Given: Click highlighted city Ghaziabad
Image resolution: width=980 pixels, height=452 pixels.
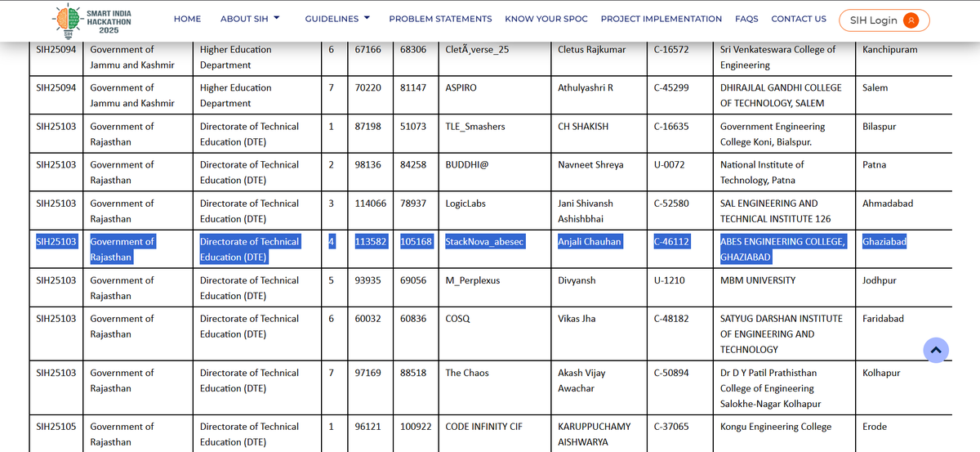Looking at the screenshot, I should (884, 242).
